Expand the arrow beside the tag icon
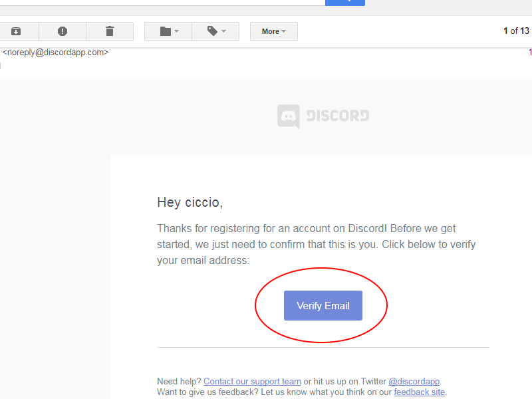The image size is (532, 399). [x=223, y=31]
